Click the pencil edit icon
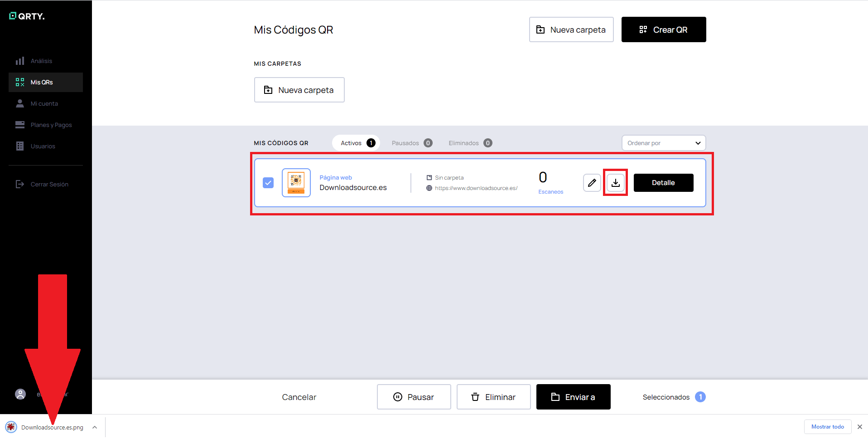 pyautogui.click(x=592, y=183)
